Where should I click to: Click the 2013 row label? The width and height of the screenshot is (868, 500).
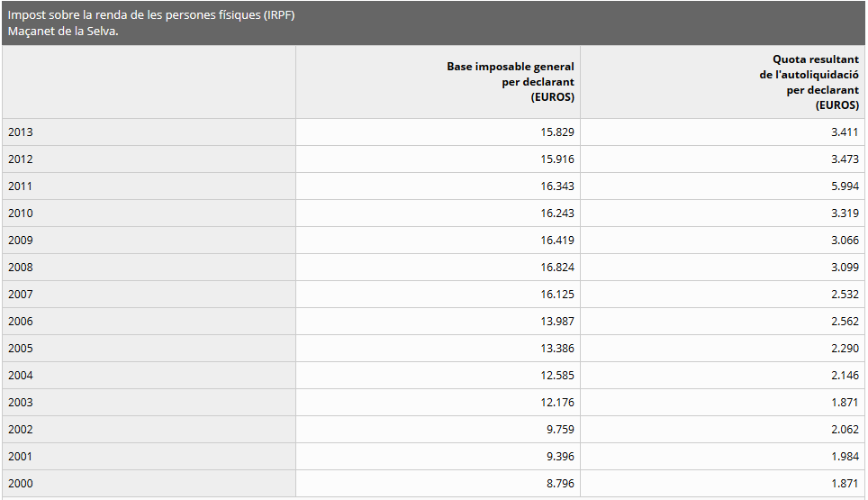(x=21, y=132)
